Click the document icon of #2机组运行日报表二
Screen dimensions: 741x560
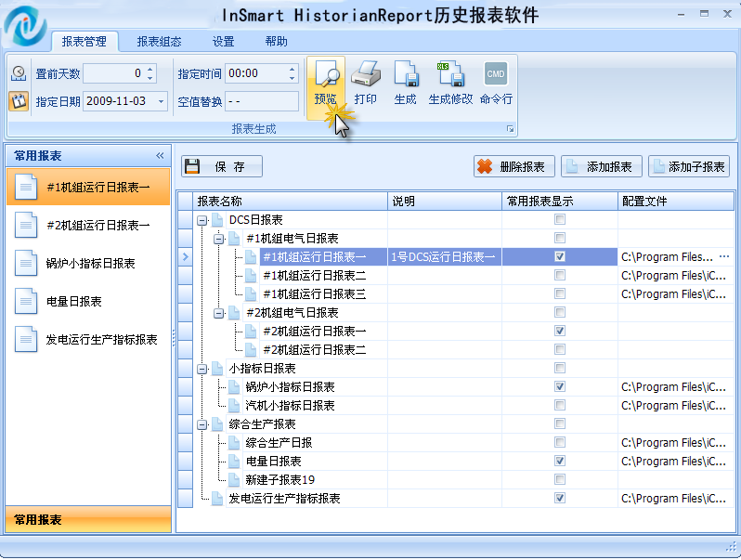click(x=251, y=350)
